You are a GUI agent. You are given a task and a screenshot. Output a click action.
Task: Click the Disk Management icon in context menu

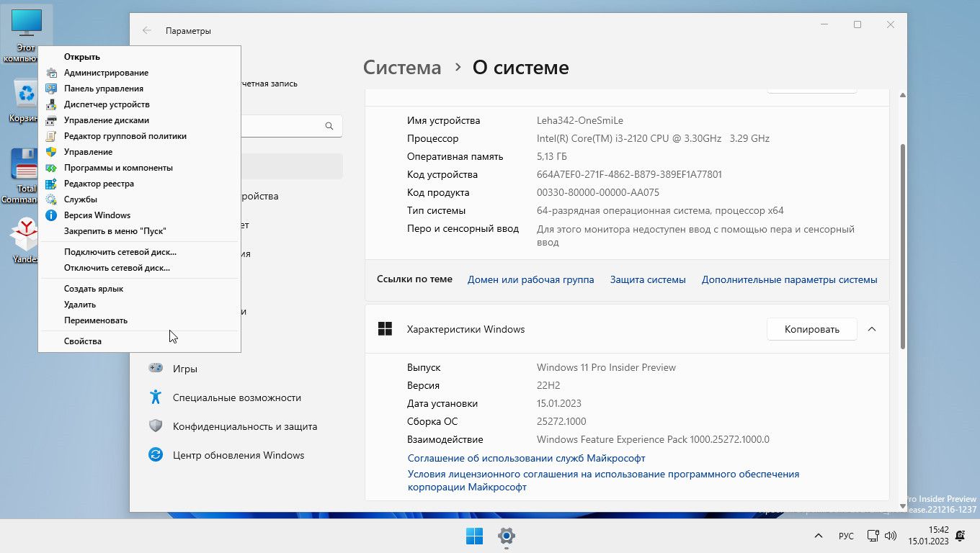[51, 120]
